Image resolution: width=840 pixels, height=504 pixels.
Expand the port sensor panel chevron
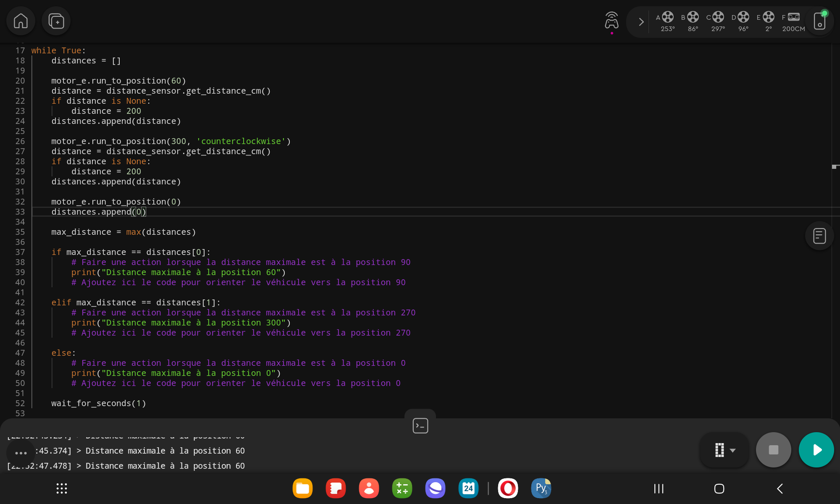[641, 22]
